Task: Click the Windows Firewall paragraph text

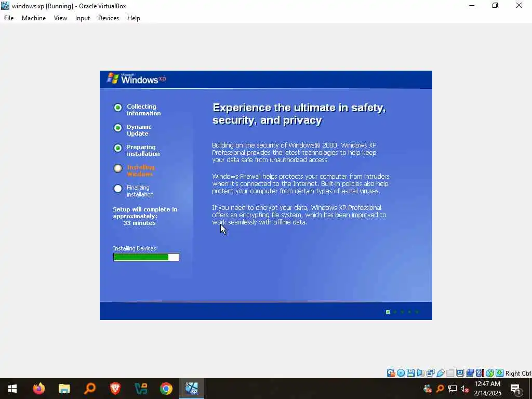Action: (301, 183)
